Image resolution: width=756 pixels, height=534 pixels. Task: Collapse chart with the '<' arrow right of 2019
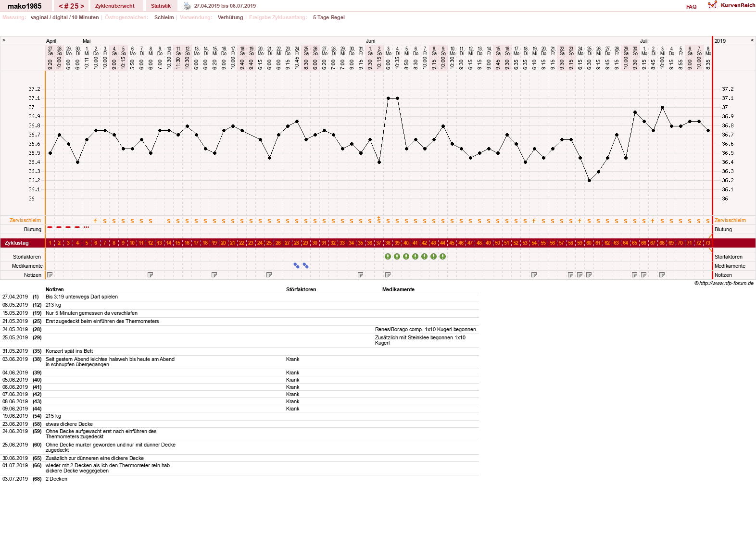[x=752, y=40]
